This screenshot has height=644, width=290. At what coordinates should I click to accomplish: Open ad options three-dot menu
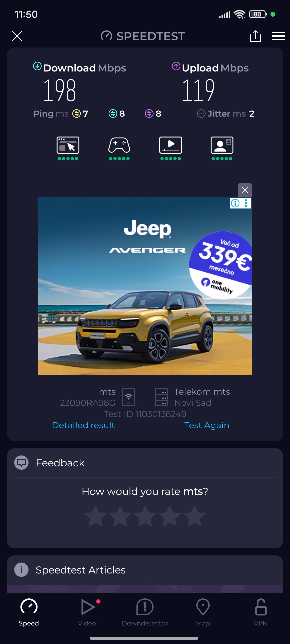click(x=246, y=203)
